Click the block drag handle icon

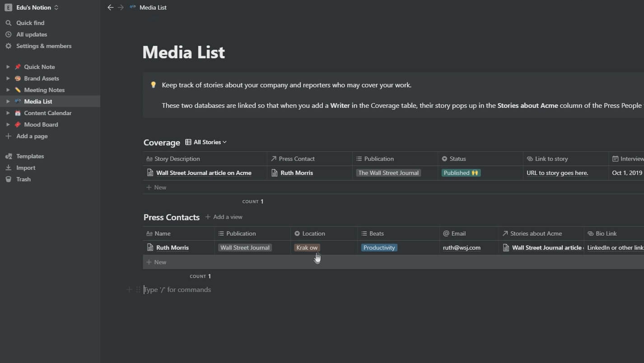pyautogui.click(x=138, y=290)
